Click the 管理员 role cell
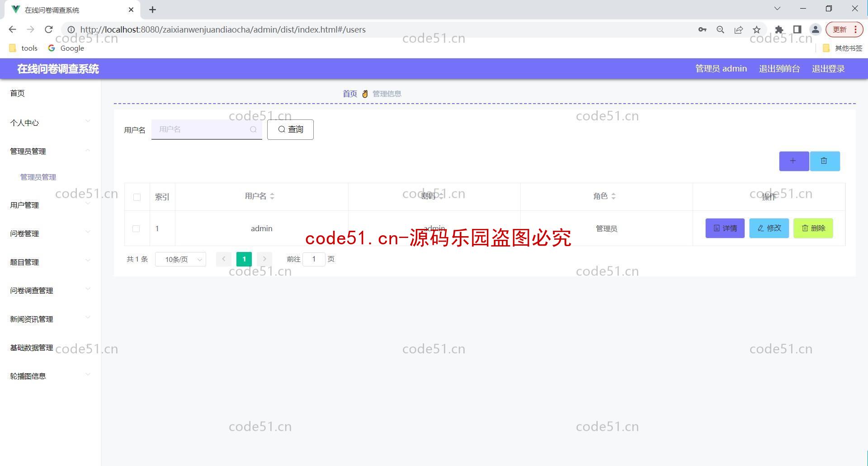 [606, 229]
